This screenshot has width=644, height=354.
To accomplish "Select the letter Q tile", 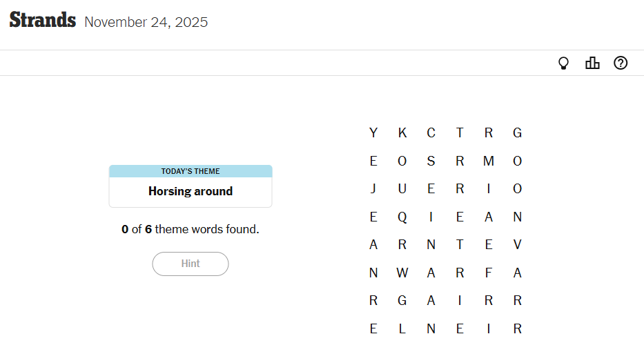I will click(402, 217).
